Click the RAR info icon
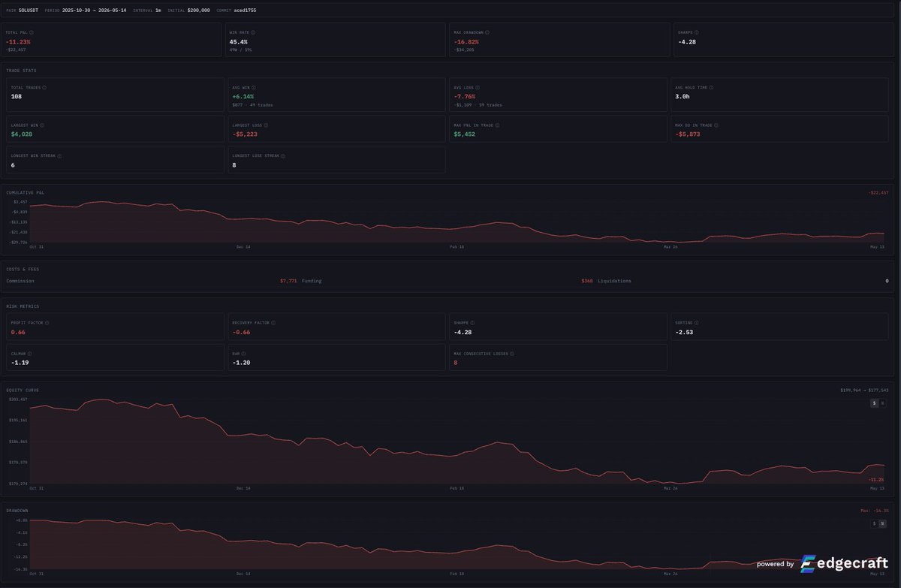901x588 pixels. click(245, 354)
